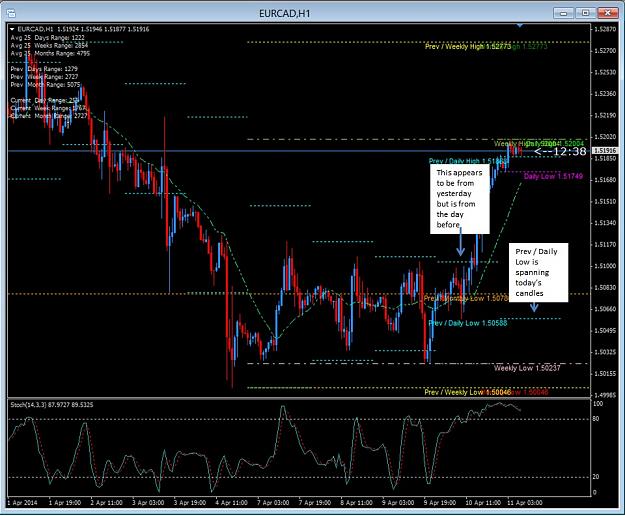Screen dimensions: 625x516
Task: Click the 'Prev / Weekly Low 1.50046' label
Action: coord(467,392)
